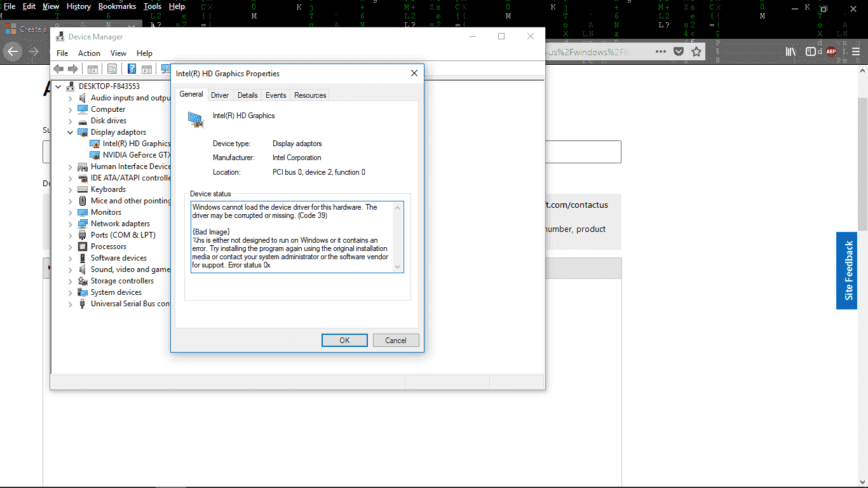Click the Disk drives category icon
The width and height of the screenshot is (868, 488).
83,121
